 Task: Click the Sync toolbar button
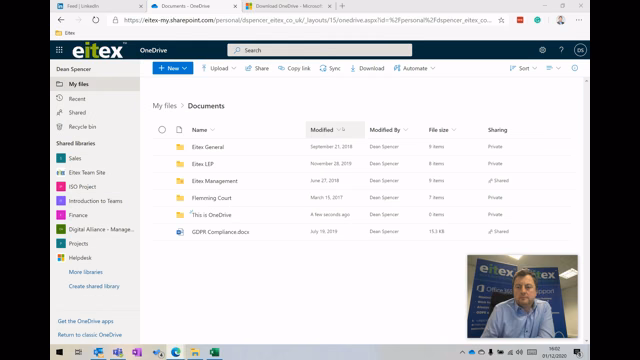click(330, 68)
